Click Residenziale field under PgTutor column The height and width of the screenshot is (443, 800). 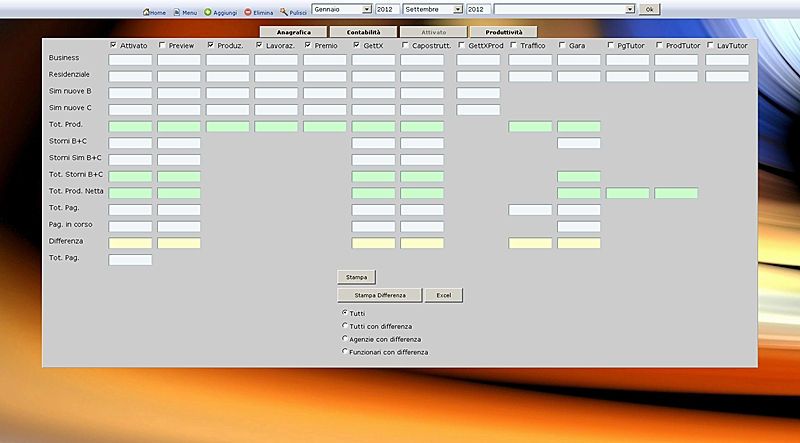click(x=628, y=77)
